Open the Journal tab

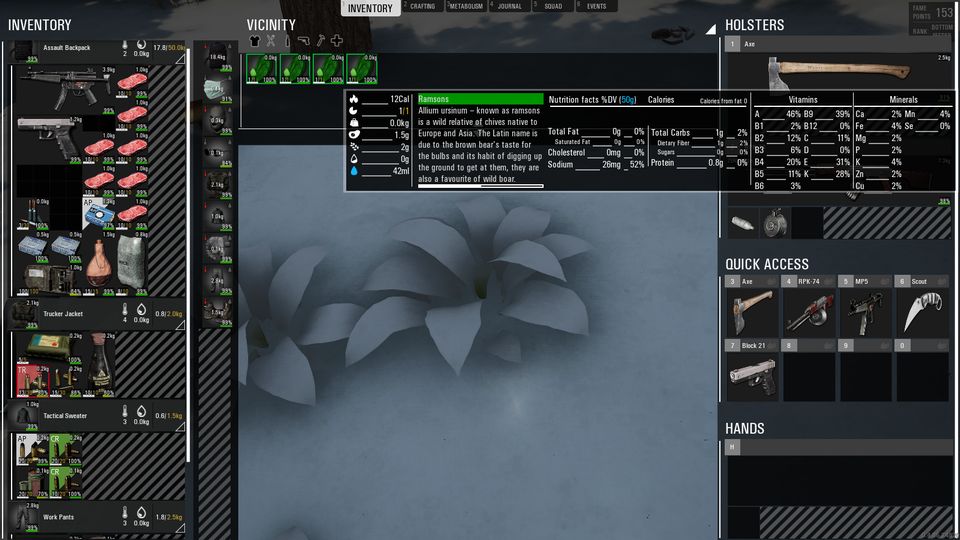509,6
